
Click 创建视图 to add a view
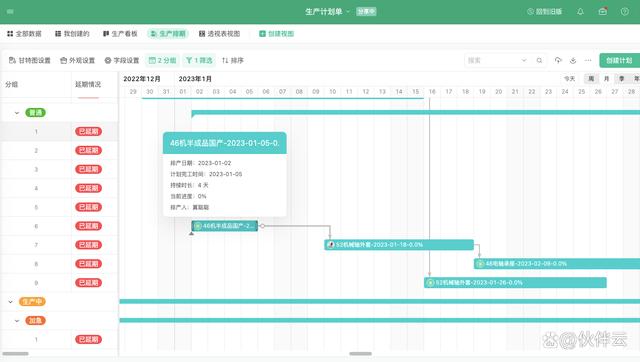coord(276,33)
